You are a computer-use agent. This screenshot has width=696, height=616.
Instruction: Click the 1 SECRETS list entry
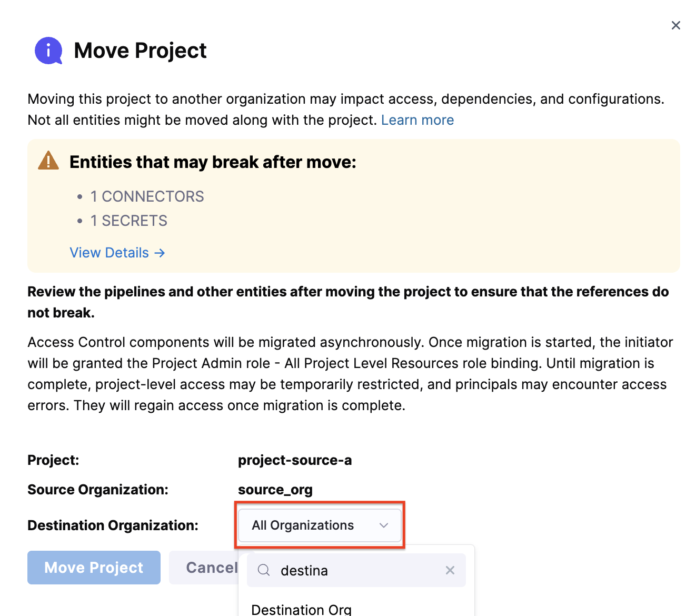(128, 221)
